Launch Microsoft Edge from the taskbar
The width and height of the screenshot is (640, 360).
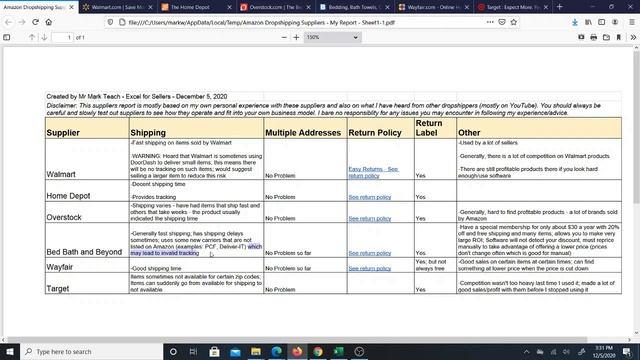coord(277,351)
